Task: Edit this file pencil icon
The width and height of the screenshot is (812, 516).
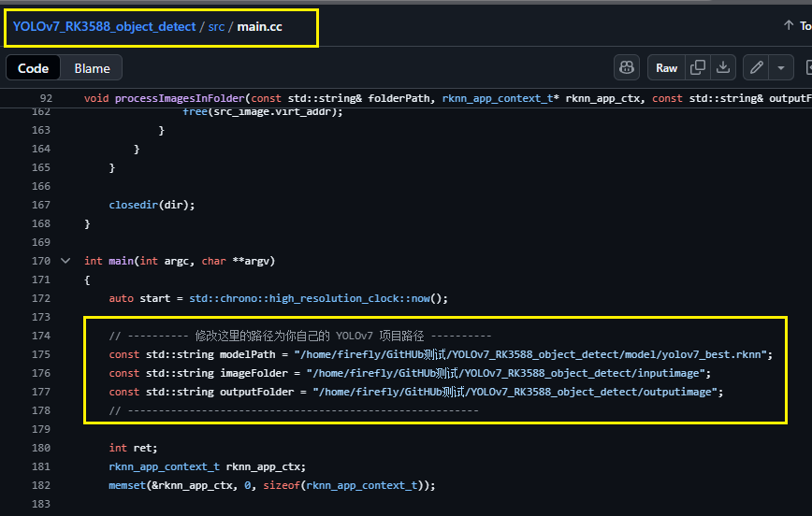Action: 756,68
